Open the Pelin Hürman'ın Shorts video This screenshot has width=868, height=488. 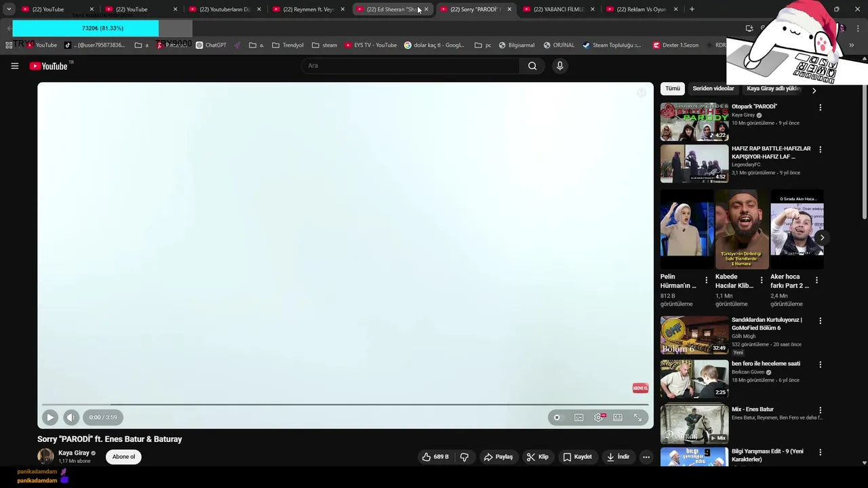(x=686, y=230)
